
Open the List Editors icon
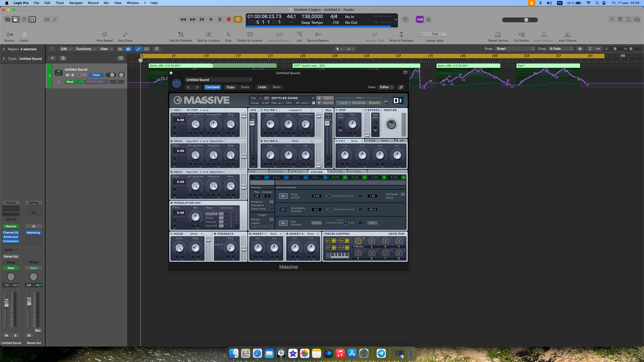(x=612, y=19)
